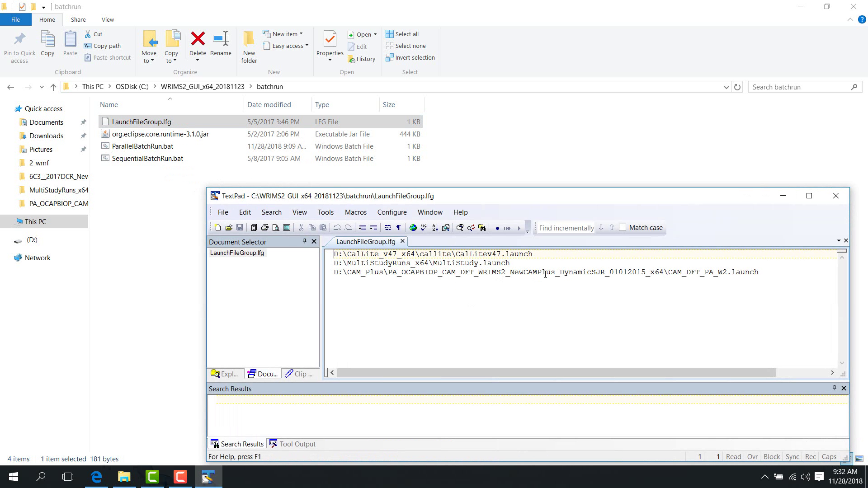The image size is (868, 488).
Task: Click Invert selection in the ribbon
Action: click(x=410, y=57)
